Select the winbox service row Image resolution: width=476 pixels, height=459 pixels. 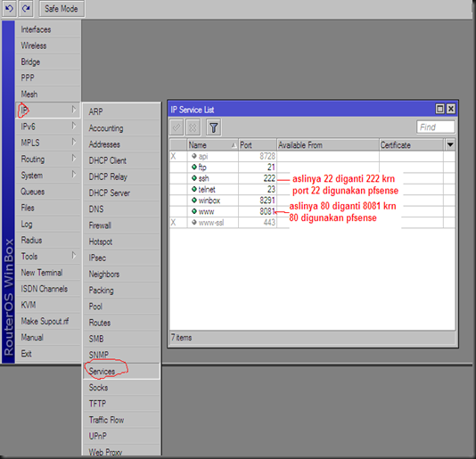(x=312, y=201)
